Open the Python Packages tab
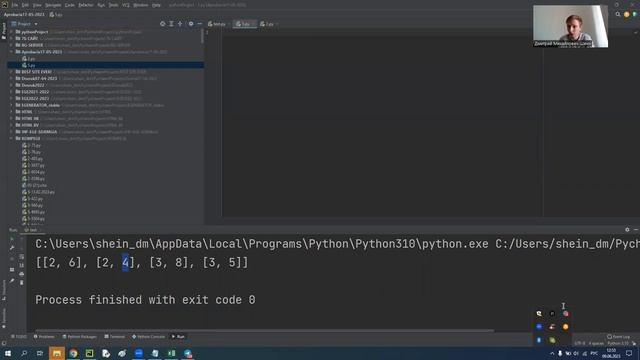This screenshot has width=640, height=360. (80, 337)
